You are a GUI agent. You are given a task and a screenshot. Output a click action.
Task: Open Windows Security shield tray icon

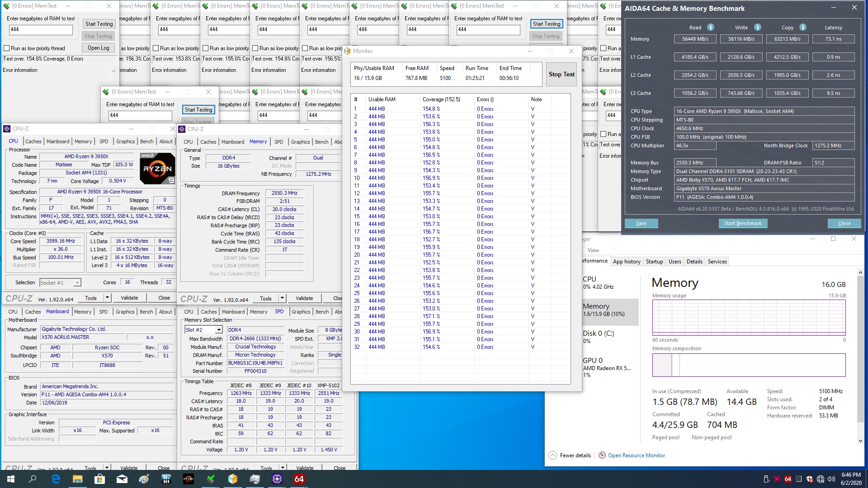pyautogui.click(x=810, y=479)
